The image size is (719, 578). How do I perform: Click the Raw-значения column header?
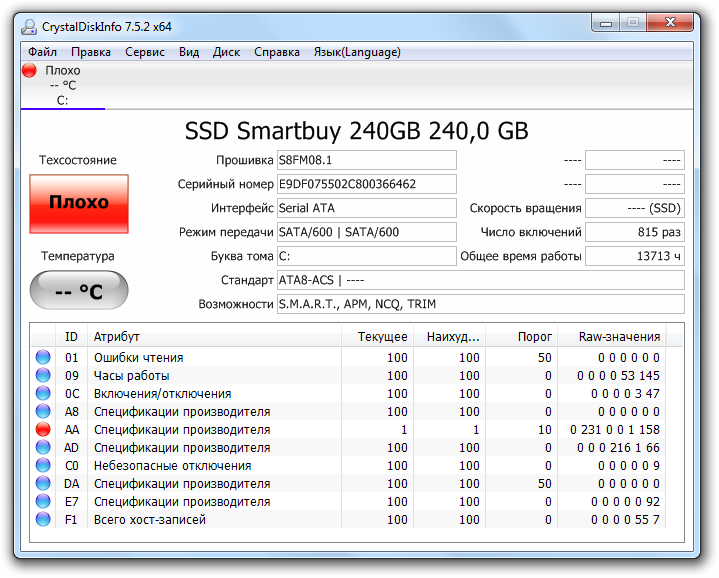[x=612, y=337]
